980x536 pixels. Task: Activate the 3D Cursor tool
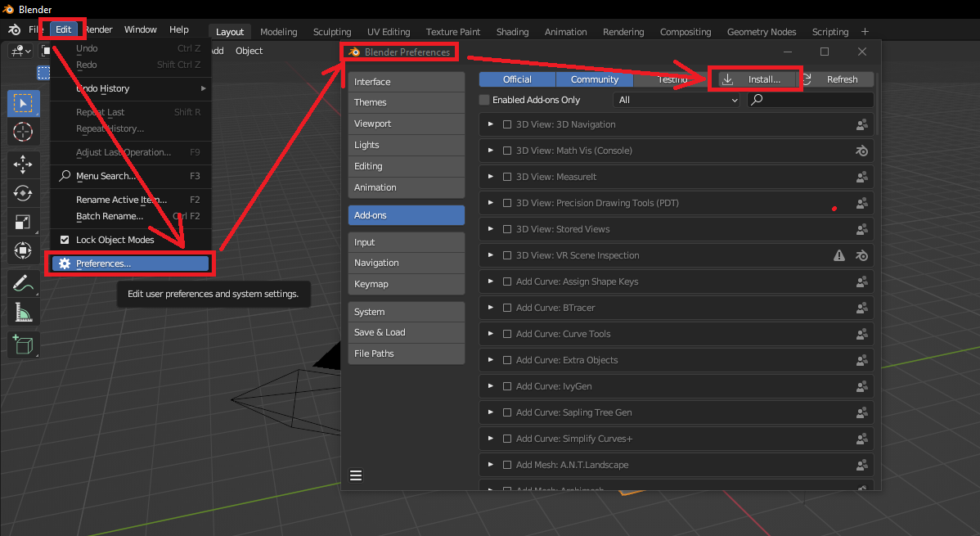[23, 132]
